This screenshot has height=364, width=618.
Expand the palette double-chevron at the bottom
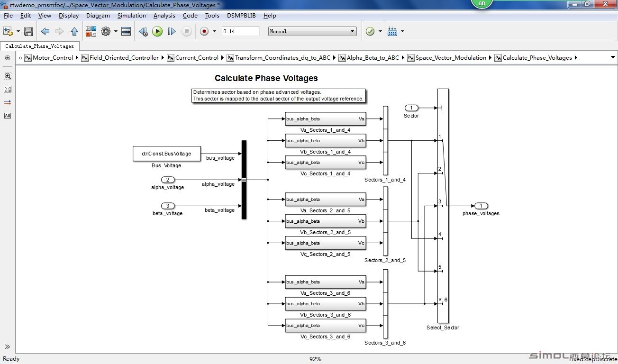(8, 347)
